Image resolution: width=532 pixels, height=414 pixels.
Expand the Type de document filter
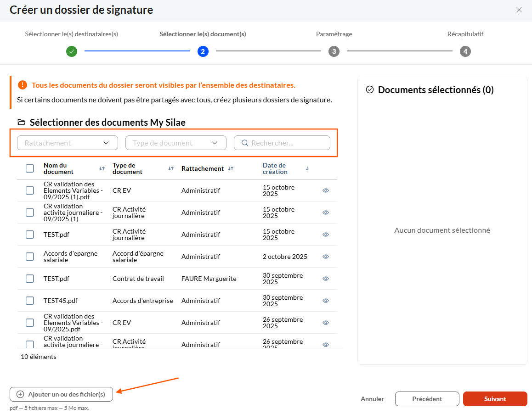[x=176, y=143]
